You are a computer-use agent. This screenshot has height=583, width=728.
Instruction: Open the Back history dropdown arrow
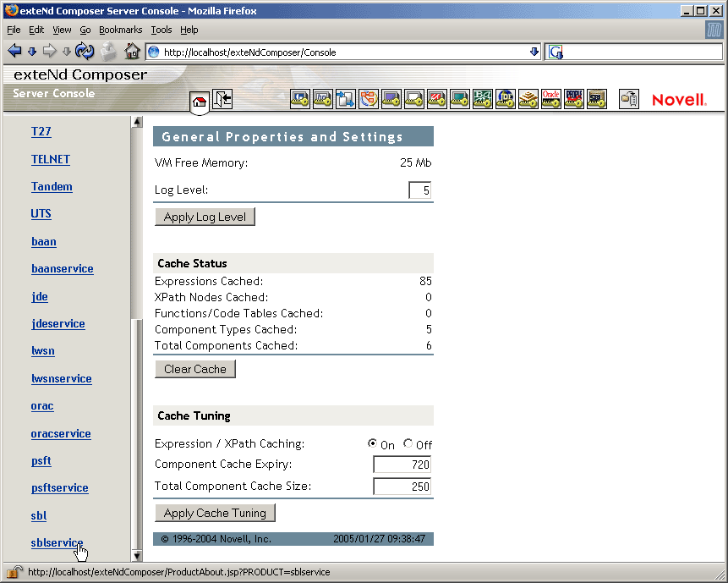pyautogui.click(x=32, y=52)
